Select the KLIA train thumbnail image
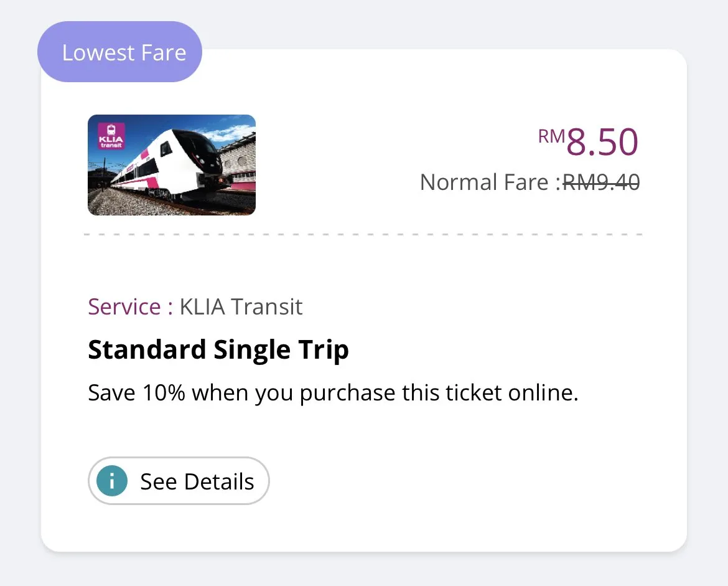 pos(172,165)
